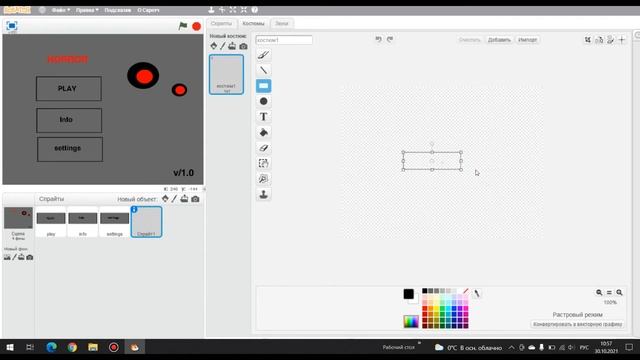Click the Redo arrow in paint editor
This screenshot has width=640, height=360.
click(x=390, y=39)
